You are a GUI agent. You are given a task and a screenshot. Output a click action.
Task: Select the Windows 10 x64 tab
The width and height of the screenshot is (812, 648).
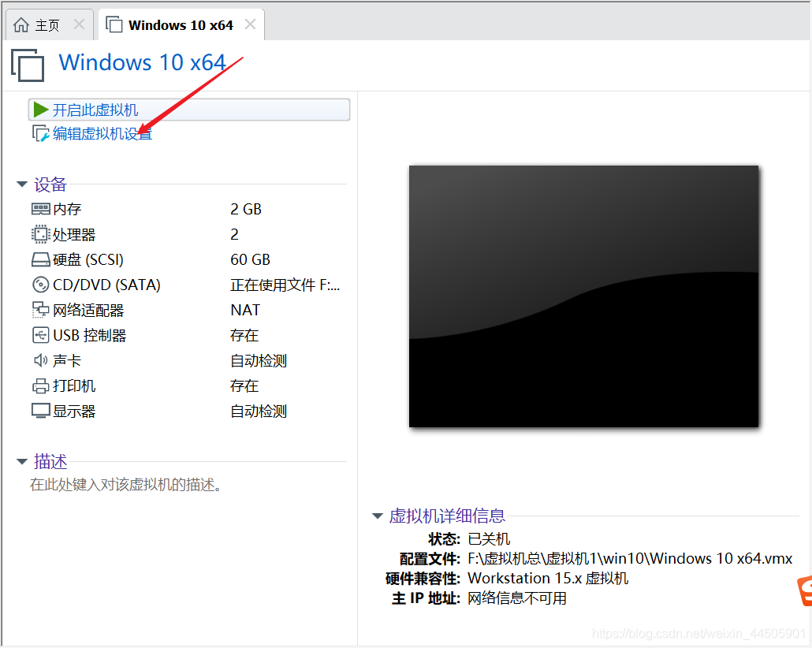pyautogui.click(x=181, y=25)
